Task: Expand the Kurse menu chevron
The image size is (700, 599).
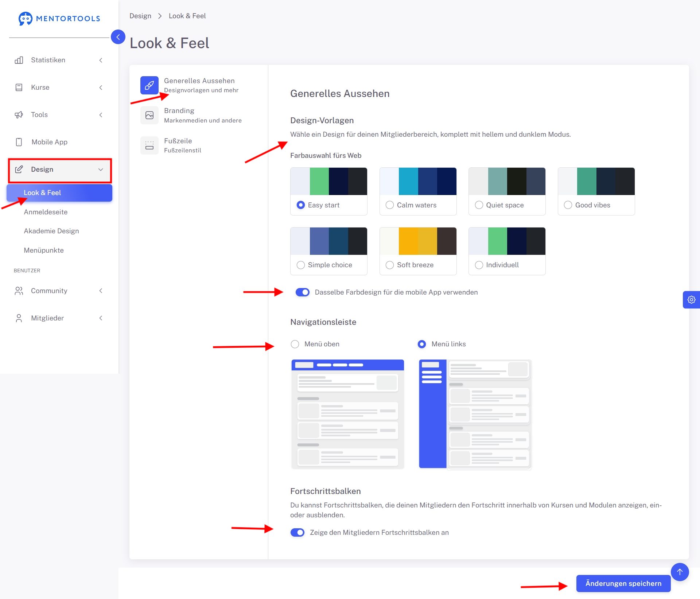Action: (x=101, y=87)
